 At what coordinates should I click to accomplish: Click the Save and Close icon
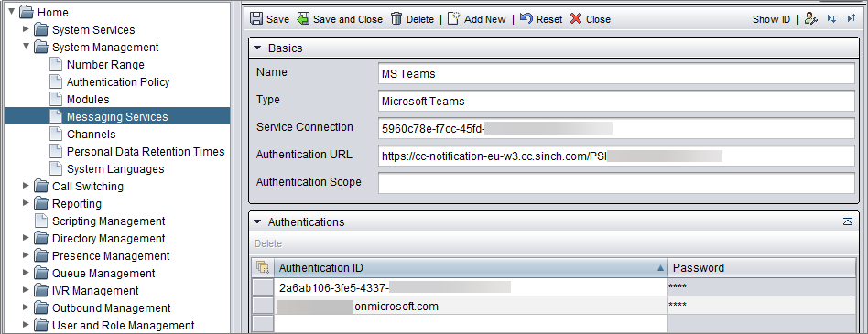303,19
